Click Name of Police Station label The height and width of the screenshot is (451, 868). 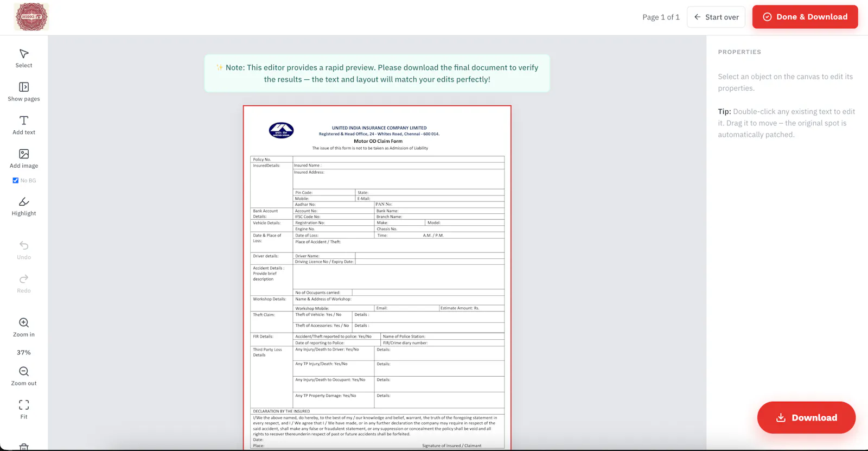[x=404, y=336]
